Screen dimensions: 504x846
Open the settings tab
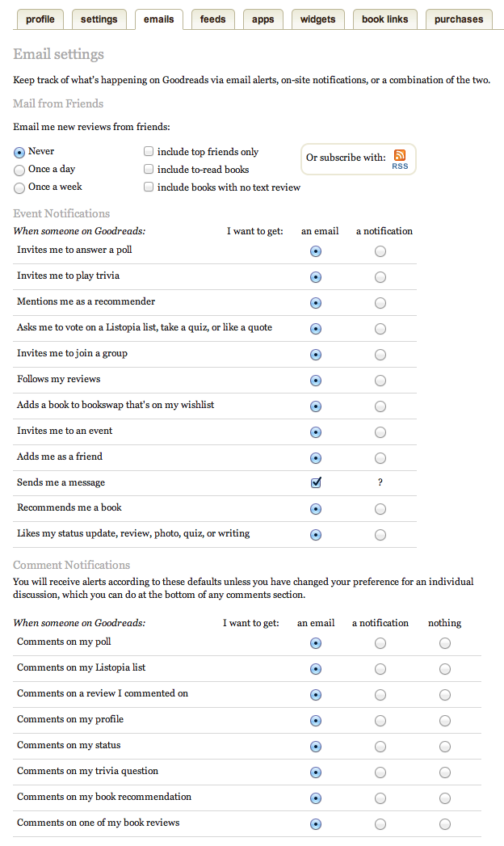point(99,19)
